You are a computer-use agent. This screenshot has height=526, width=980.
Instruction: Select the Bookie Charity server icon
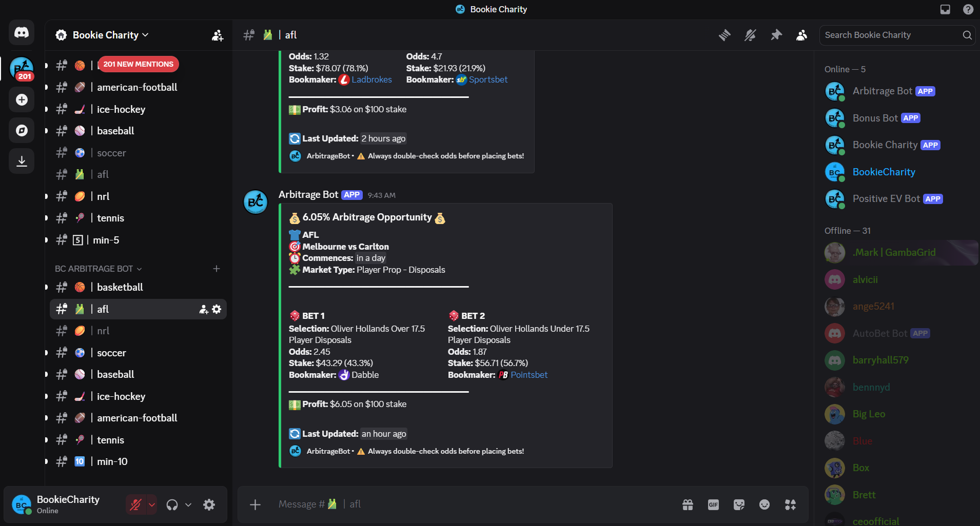click(22, 69)
